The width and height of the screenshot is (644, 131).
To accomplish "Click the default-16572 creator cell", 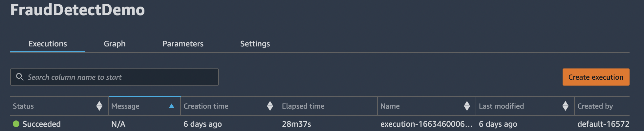I will [603, 124].
